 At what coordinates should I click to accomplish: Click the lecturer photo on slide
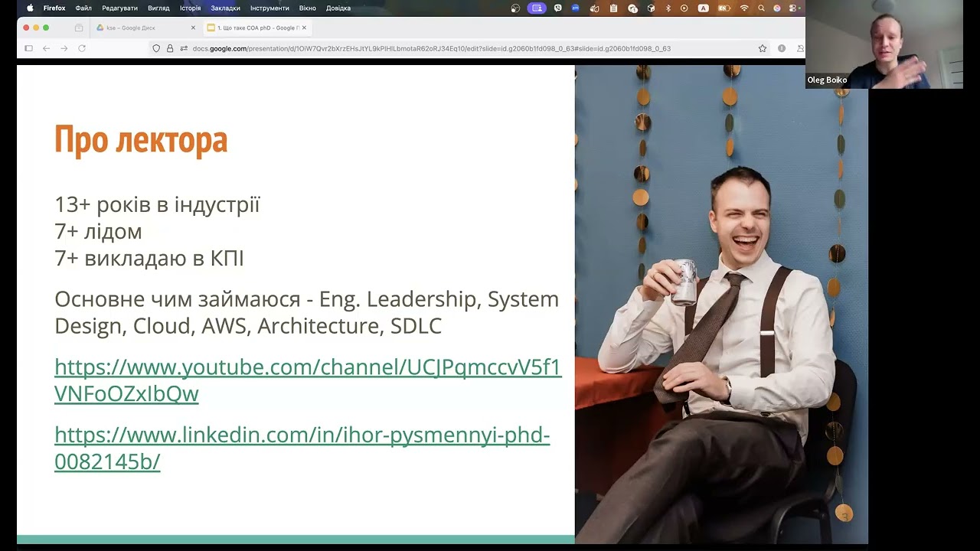(721, 304)
